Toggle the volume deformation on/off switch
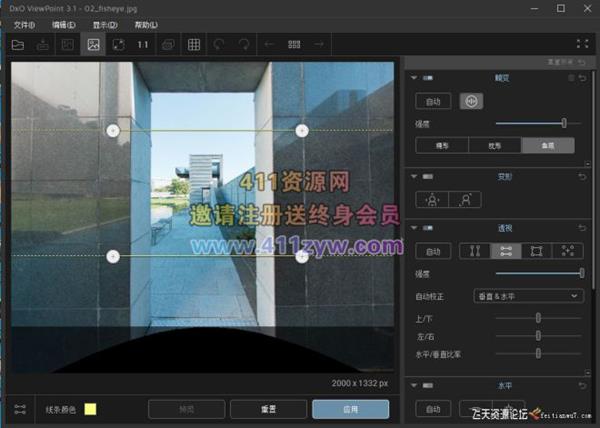Viewport: 600px width, 428px height. (x=428, y=176)
